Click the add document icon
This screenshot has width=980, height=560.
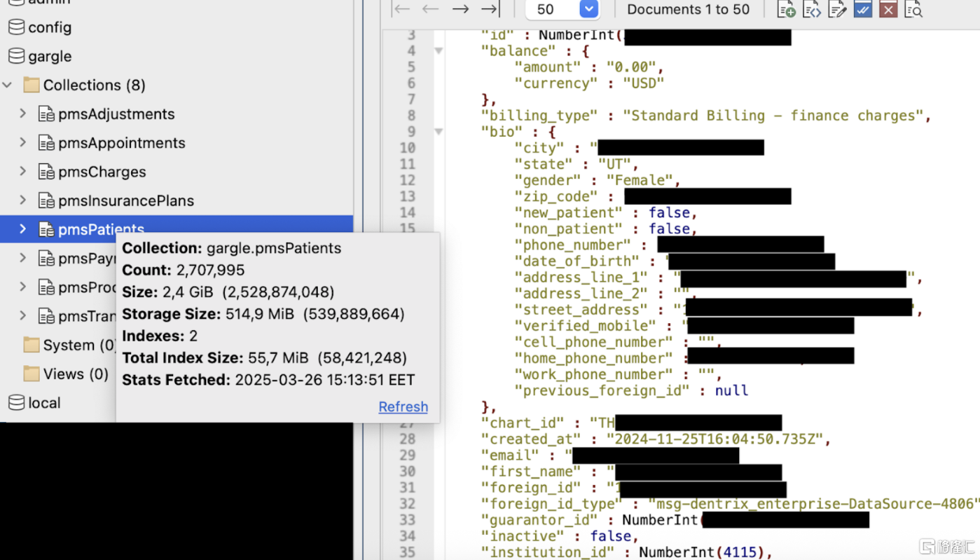786,9
